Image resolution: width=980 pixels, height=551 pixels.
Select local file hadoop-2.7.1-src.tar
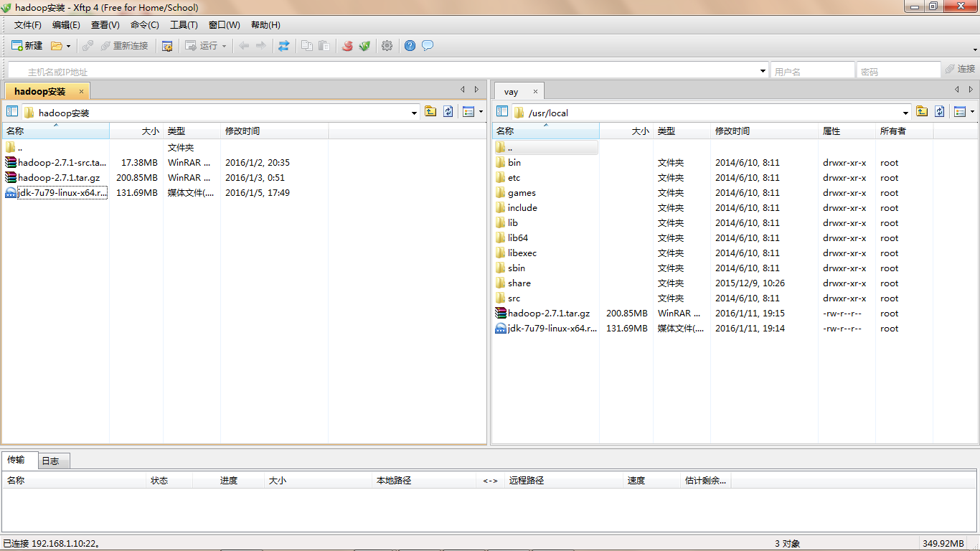[56, 163]
